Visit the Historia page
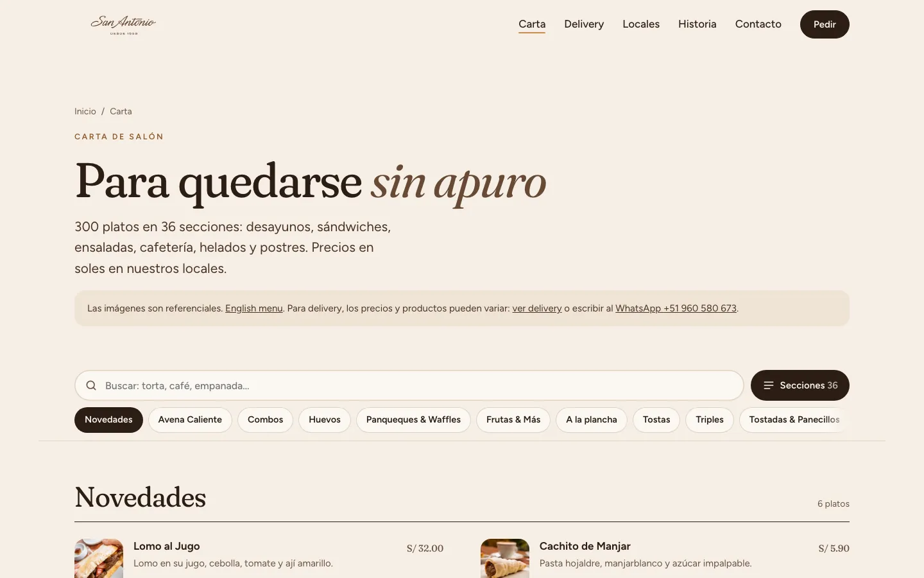 tap(697, 24)
